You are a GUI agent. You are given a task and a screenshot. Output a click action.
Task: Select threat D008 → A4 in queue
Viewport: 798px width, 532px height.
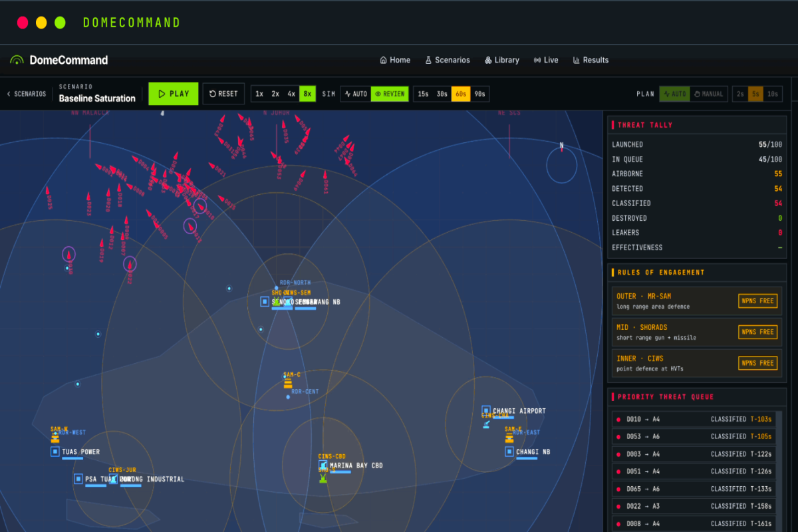[x=694, y=523]
